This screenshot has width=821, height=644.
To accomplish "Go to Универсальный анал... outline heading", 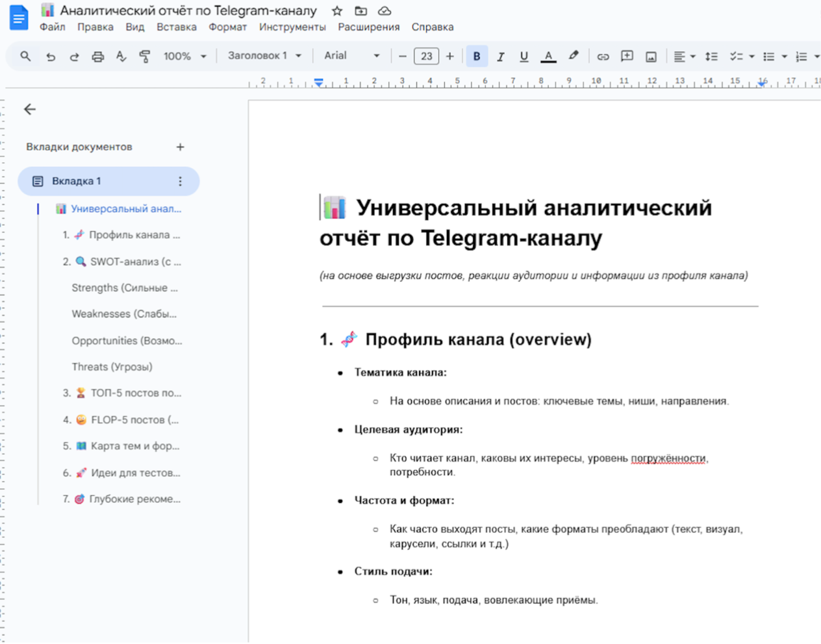I will [x=119, y=209].
